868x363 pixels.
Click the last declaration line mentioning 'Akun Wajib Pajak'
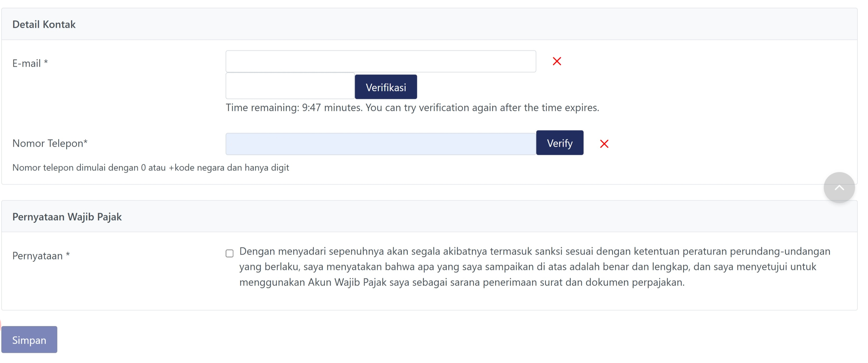[462, 283]
